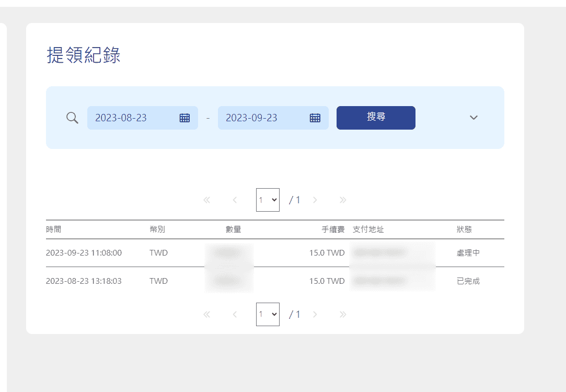Go to previous page using bottom pagination
The height and width of the screenshot is (392, 566).
tap(235, 315)
